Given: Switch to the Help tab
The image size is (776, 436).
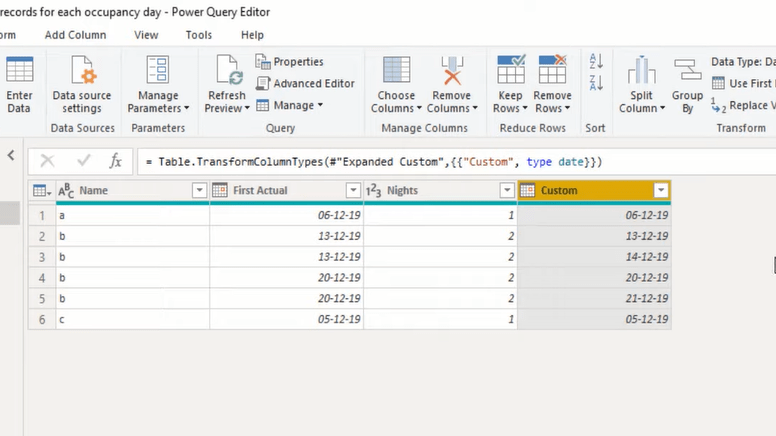Looking at the screenshot, I should tap(252, 35).
